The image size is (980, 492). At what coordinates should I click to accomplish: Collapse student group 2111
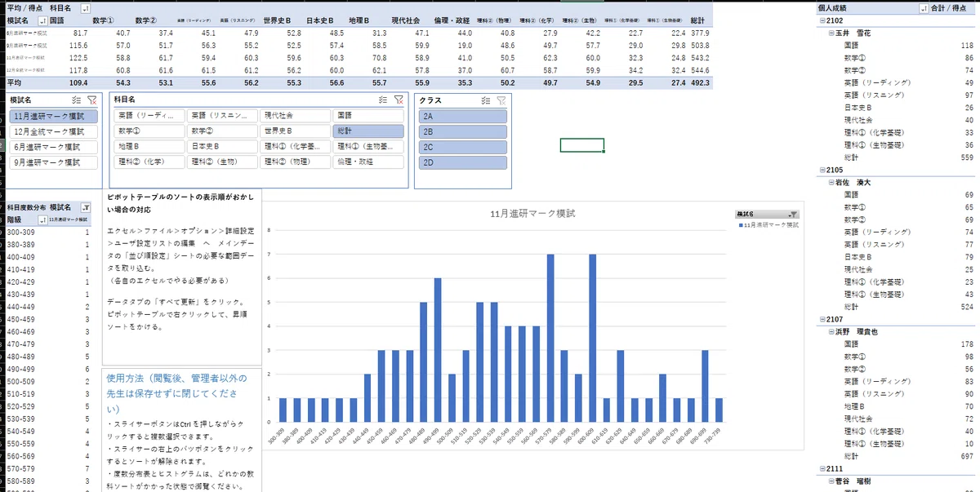tap(822, 468)
